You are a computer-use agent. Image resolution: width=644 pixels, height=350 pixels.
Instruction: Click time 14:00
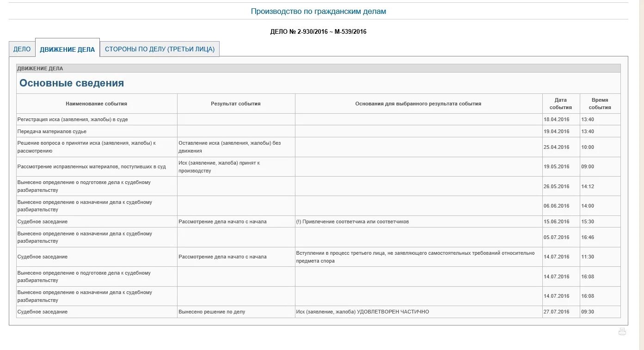(588, 206)
